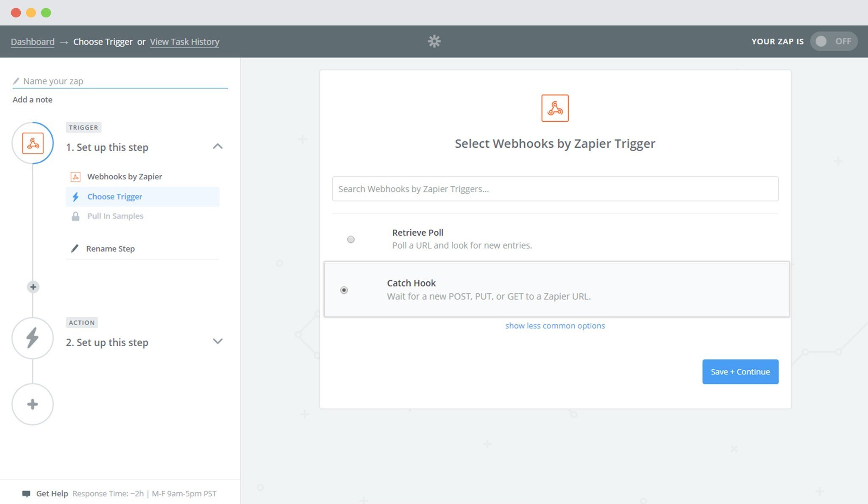The image size is (868, 504).
Task: Click '1. Set up this step' heading
Action: coord(107,147)
